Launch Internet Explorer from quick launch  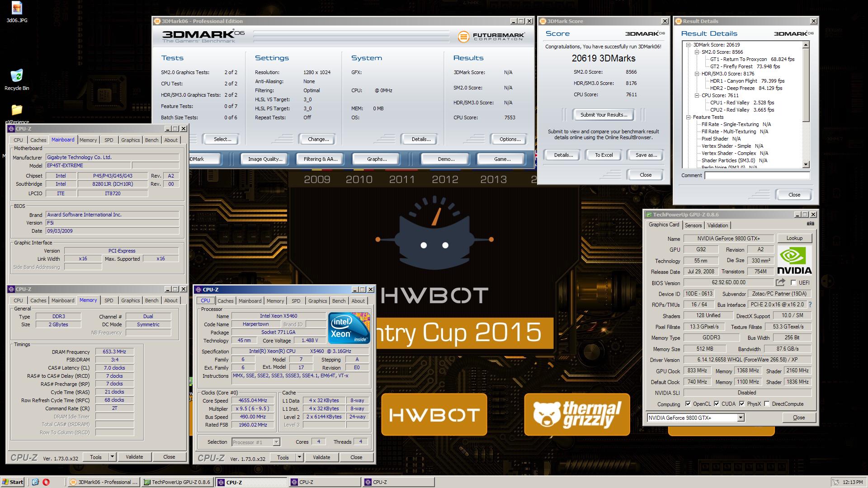coord(35,482)
